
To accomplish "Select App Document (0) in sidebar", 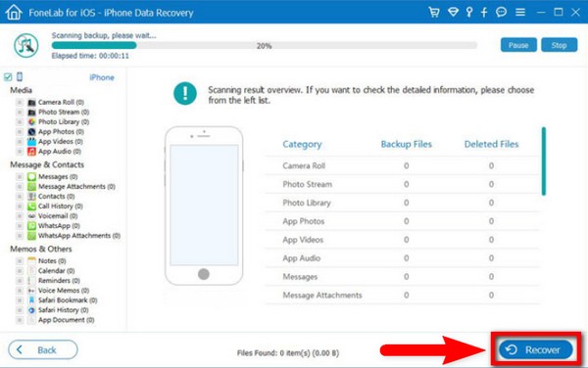I will click(66, 320).
